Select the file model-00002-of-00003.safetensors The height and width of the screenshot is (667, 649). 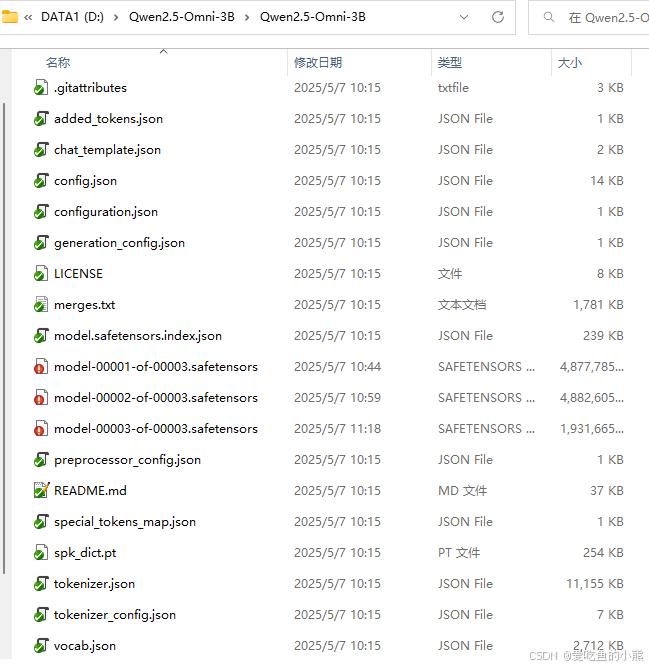156,398
